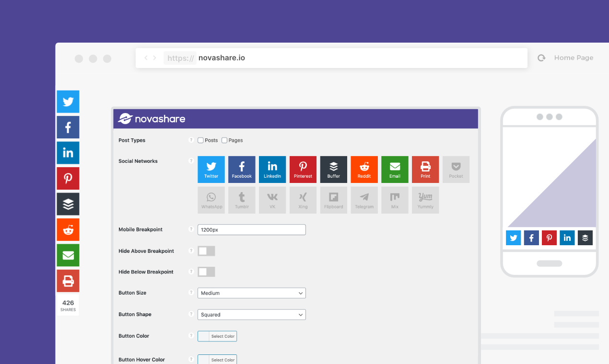Enable the WhatsApp network tile
The image size is (609, 364).
[x=211, y=200]
